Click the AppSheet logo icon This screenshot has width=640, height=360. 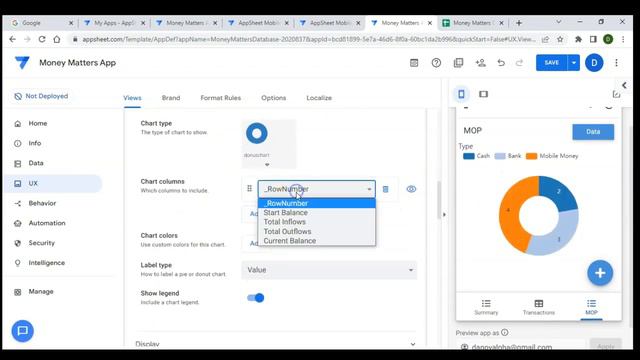(22, 63)
